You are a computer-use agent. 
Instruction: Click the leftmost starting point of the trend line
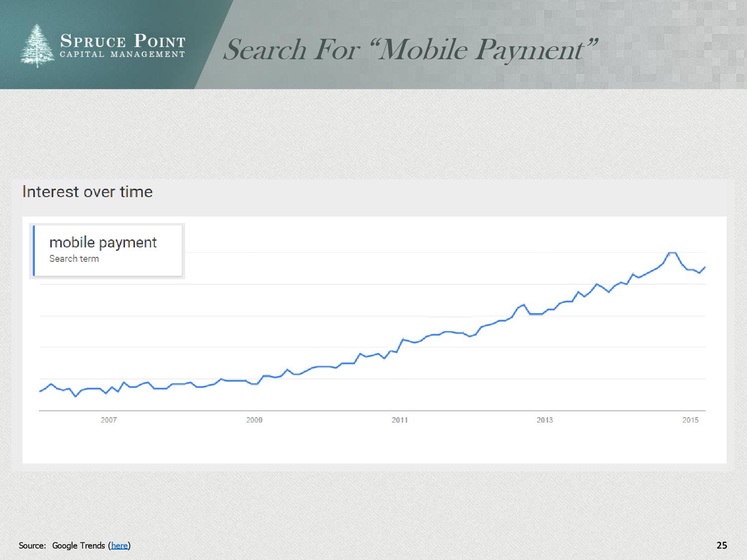pos(40,391)
